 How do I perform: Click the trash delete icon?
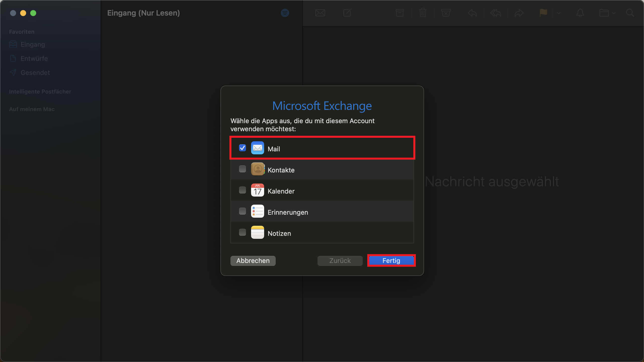pos(423,13)
